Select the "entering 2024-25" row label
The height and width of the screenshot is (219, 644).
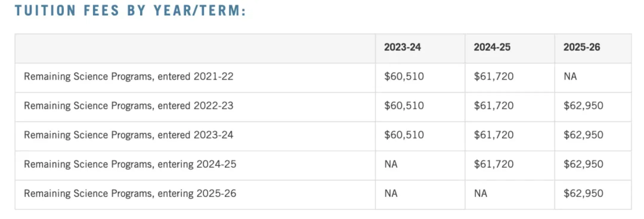(130, 164)
